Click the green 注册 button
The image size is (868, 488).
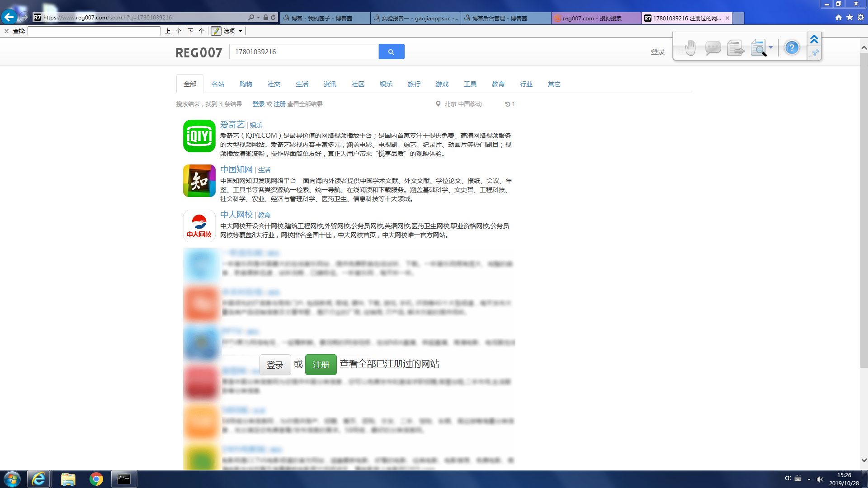(x=321, y=365)
